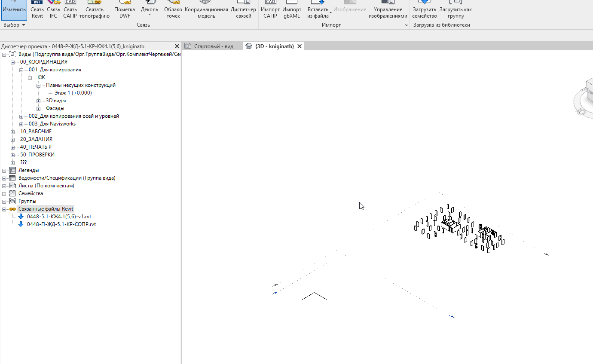Collapse Планы несущих конструкций node
This screenshot has height=364, width=593.
click(x=39, y=85)
